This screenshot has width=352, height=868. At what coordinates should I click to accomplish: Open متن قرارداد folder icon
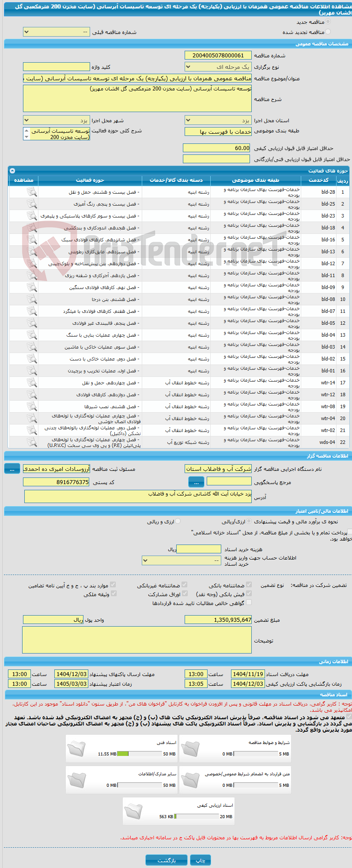coord(190,780)
